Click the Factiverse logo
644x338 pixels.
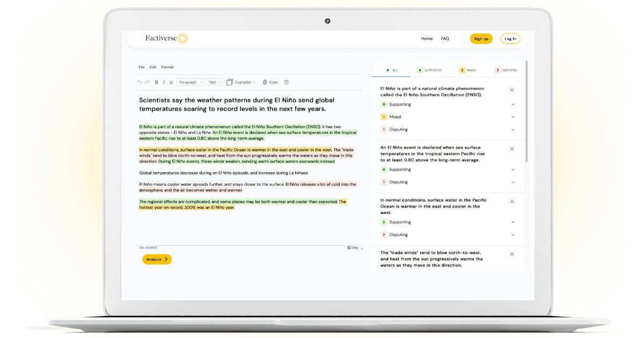[166, 38]
